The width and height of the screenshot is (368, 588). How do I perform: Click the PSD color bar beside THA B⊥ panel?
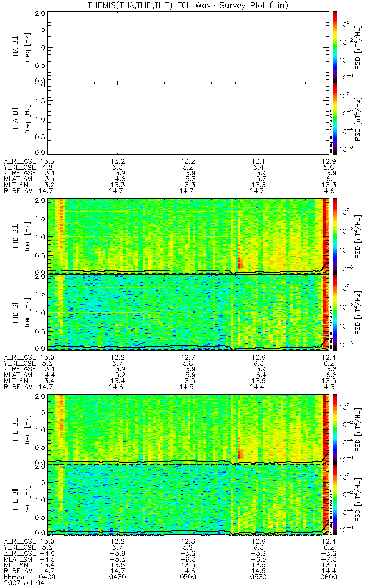tap(335, 47)
